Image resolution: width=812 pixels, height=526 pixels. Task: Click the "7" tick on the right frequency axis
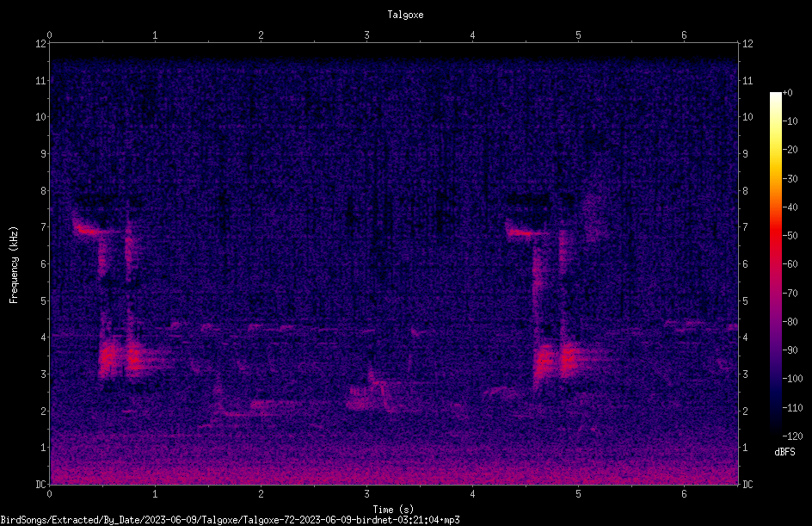pyautogui.click(x=745, y=227)
